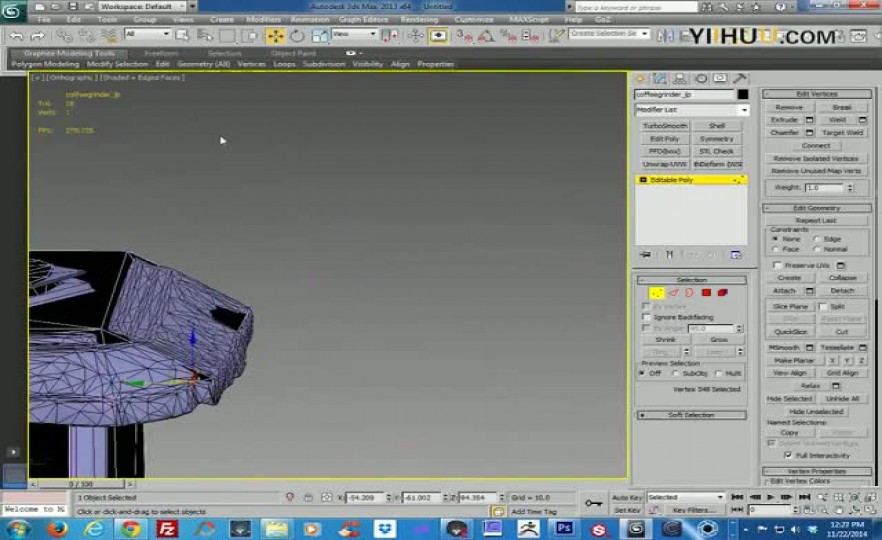Open the Utilities hammer panel tab
882x540 pixels.
coord(740,79)
